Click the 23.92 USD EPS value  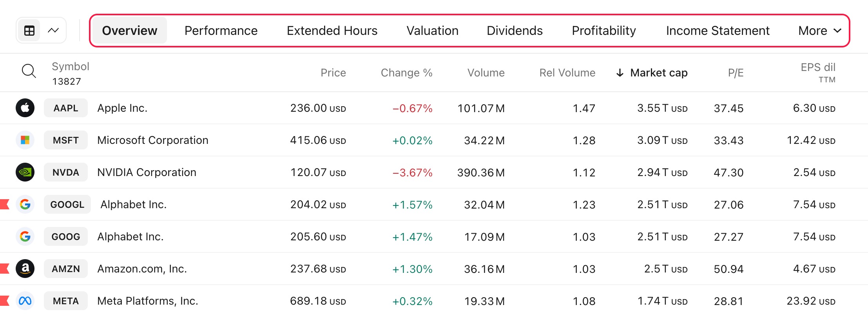tap(811, 301)
